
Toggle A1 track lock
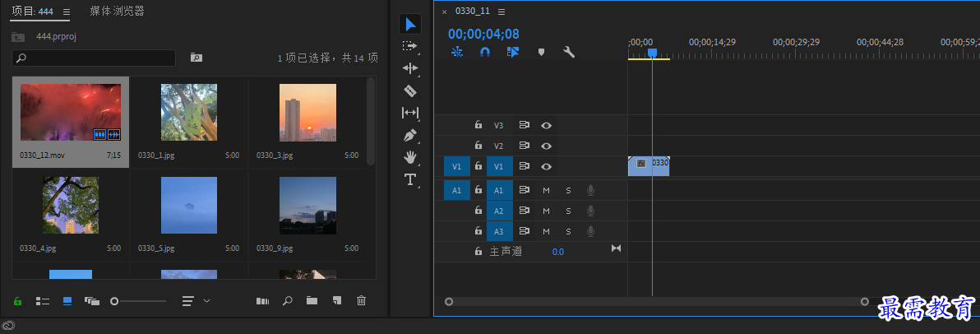[x=478, y=190]
